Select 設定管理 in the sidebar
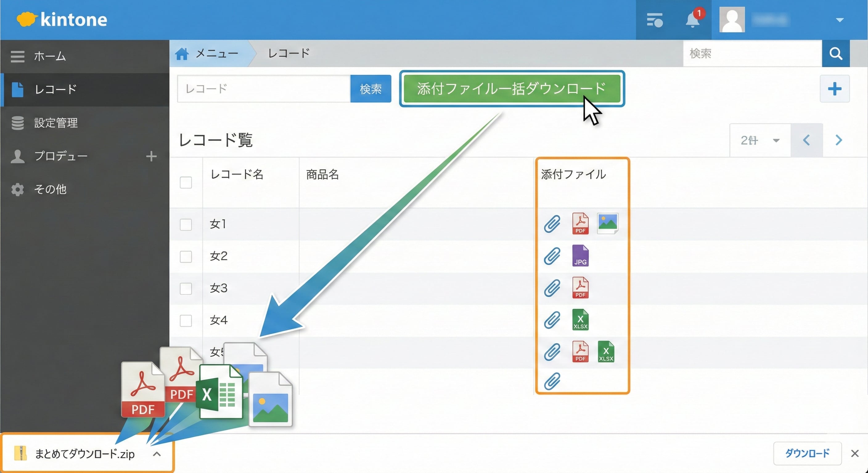 56,123
